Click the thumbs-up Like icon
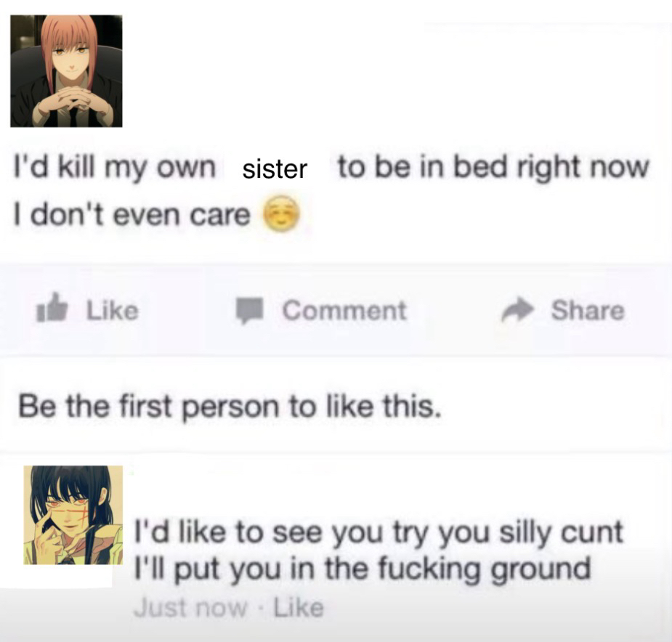This screenshot has height=642, width=672. pyautogui.click(x=52, y=307)
